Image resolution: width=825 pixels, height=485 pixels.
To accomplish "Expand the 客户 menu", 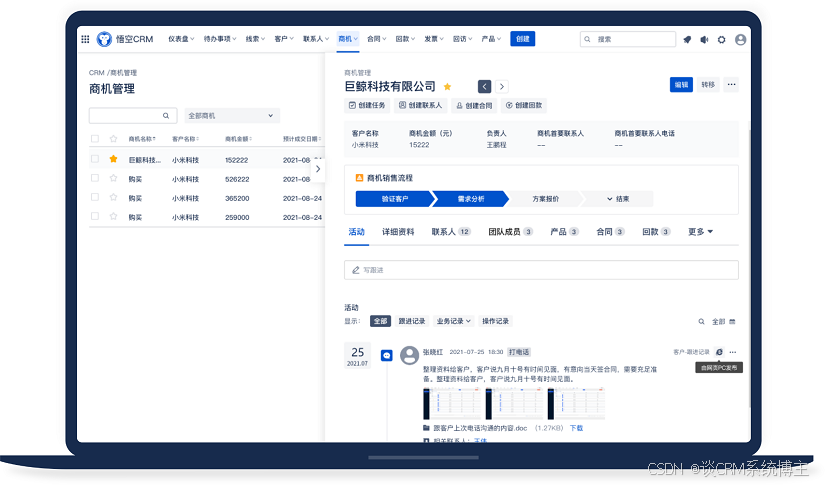I will 284,39.
